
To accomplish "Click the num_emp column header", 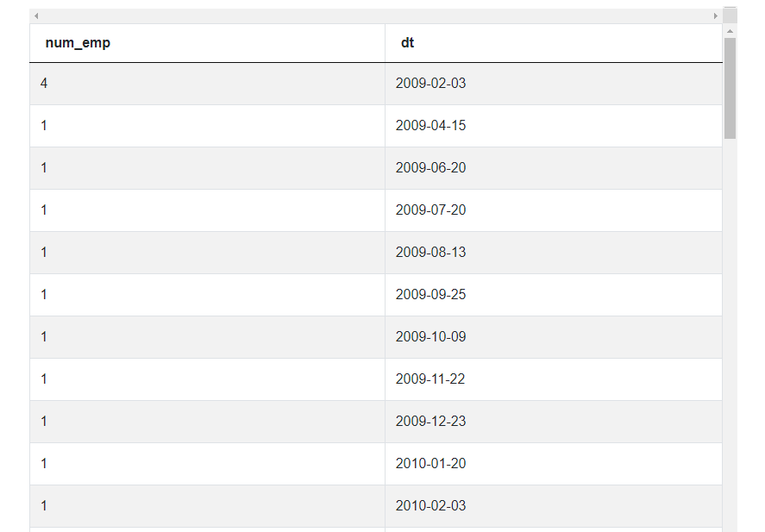I will pyautogui.click(x=78, y=43).
